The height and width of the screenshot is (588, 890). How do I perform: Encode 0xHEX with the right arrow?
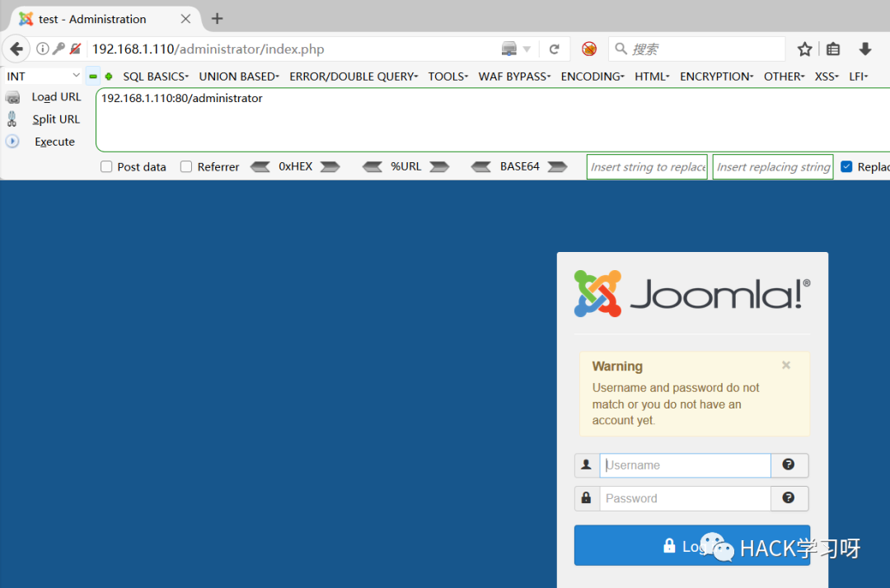330,166
